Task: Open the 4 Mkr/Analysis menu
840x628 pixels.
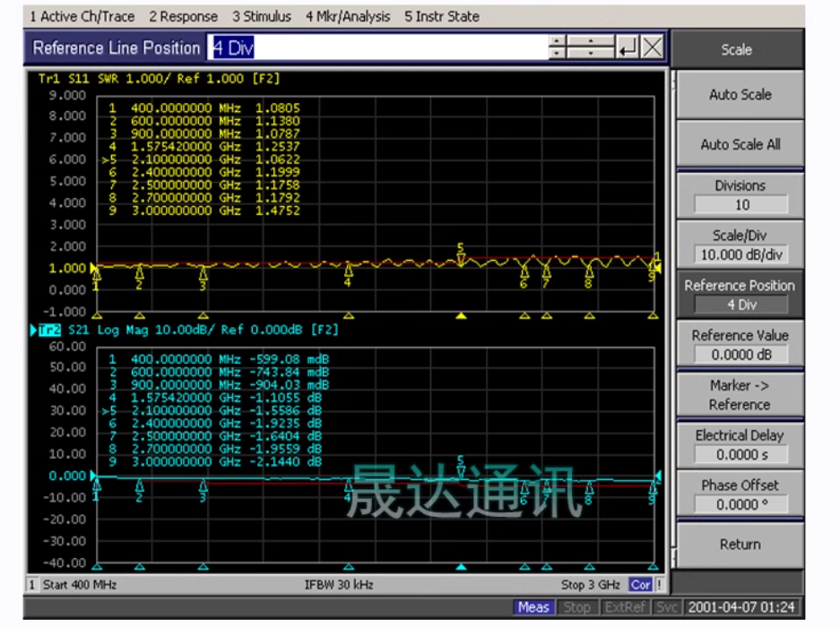Action: (347, 16)
